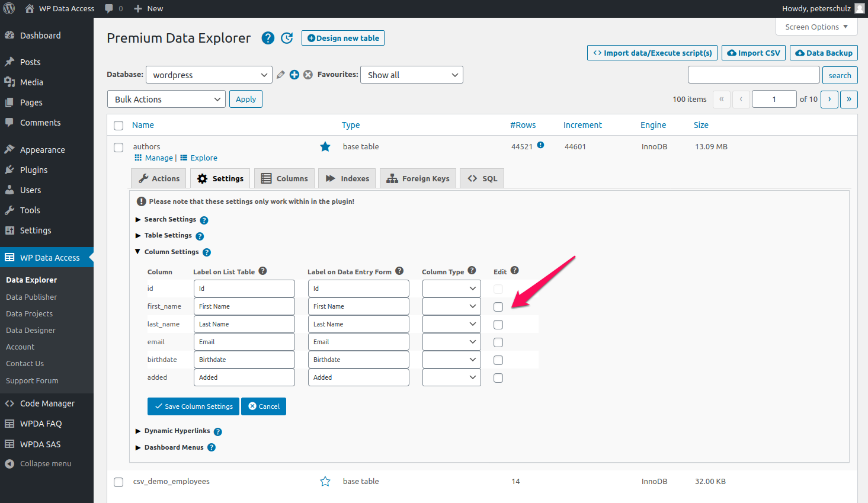This screenshot has width=868, height=503.
Task: Click the user avatar in admin bar
Action: 860,8
